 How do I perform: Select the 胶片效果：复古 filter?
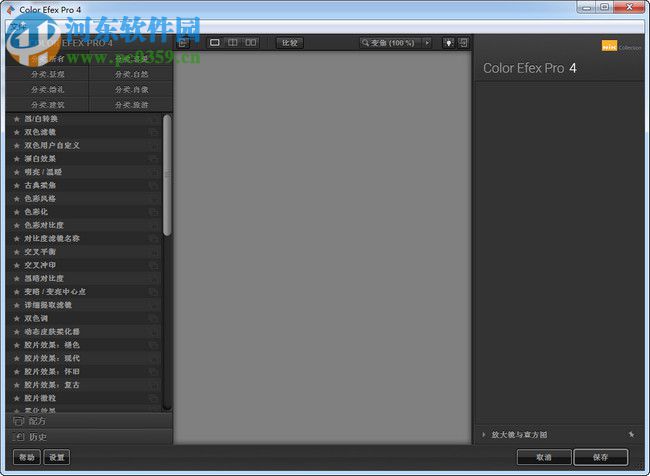[83, 385]
